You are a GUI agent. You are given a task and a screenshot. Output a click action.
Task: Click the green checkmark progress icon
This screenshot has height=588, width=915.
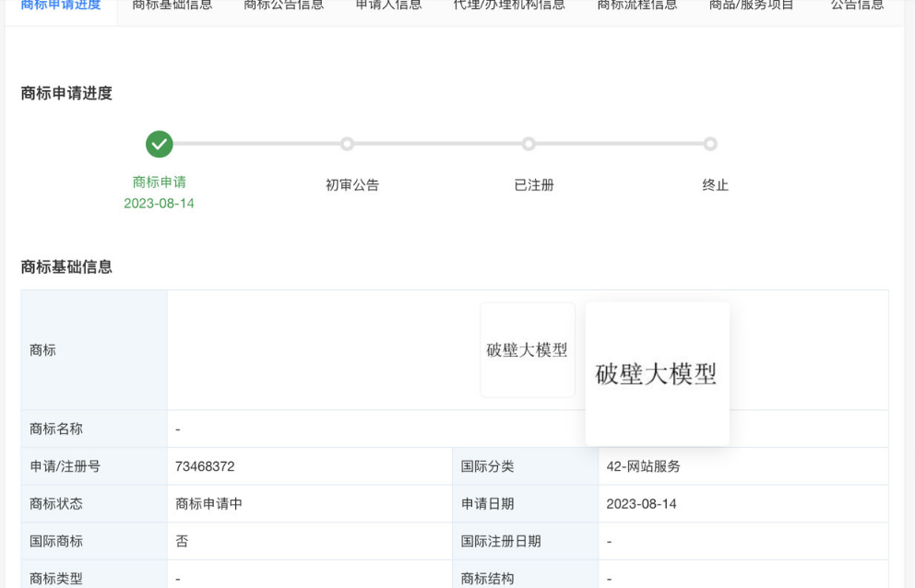tap(160, 144)
